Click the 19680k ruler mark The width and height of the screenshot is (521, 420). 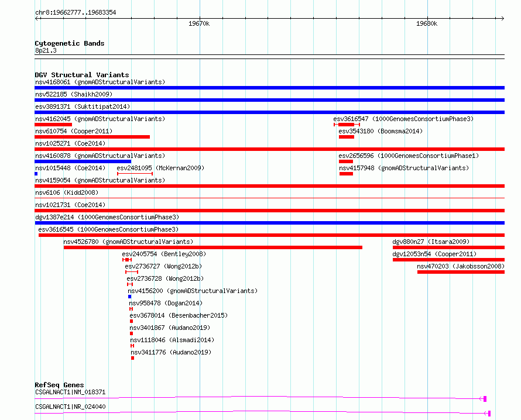tap(427, 23)
